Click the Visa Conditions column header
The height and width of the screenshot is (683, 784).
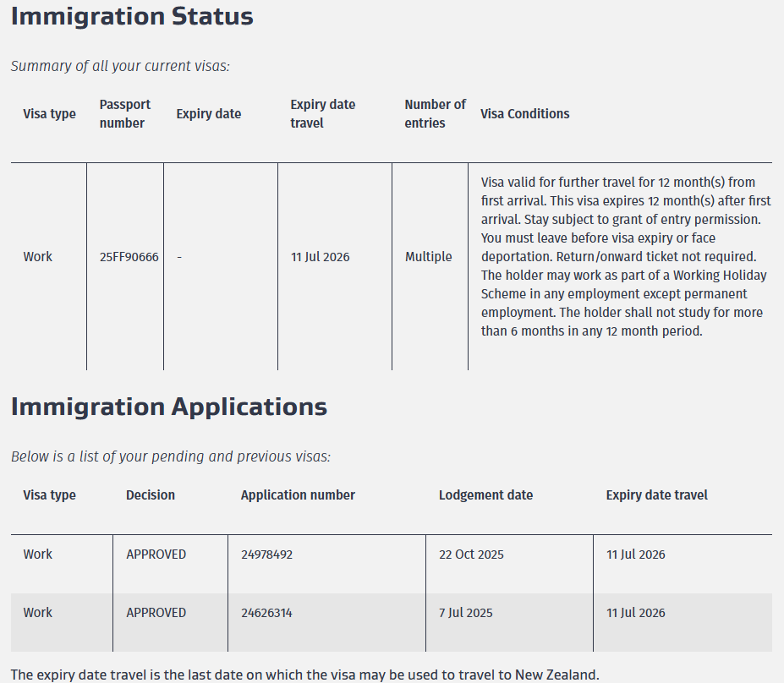[x=524, y=114]
